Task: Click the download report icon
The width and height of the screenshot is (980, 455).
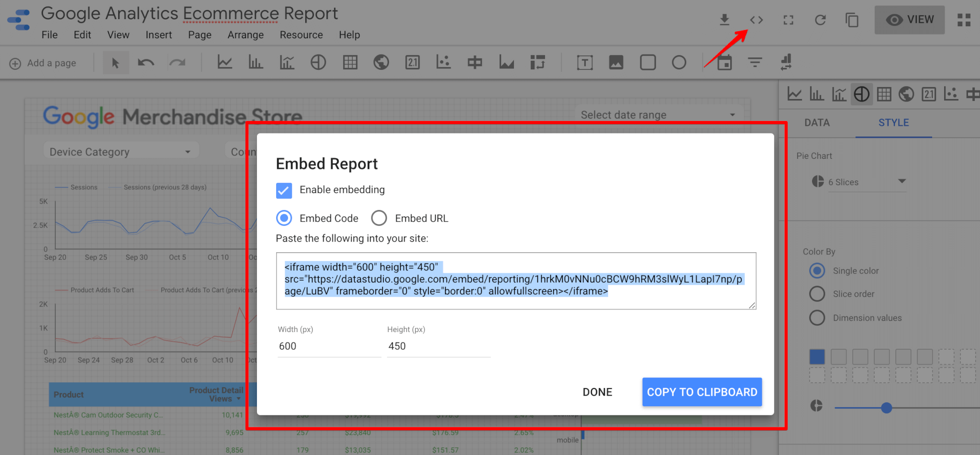Action: point(724,20)
